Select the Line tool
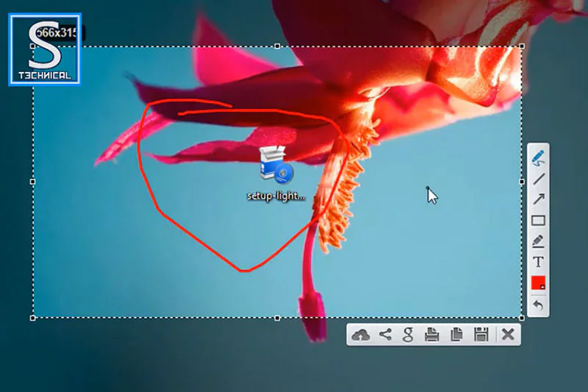 [539, 179]
